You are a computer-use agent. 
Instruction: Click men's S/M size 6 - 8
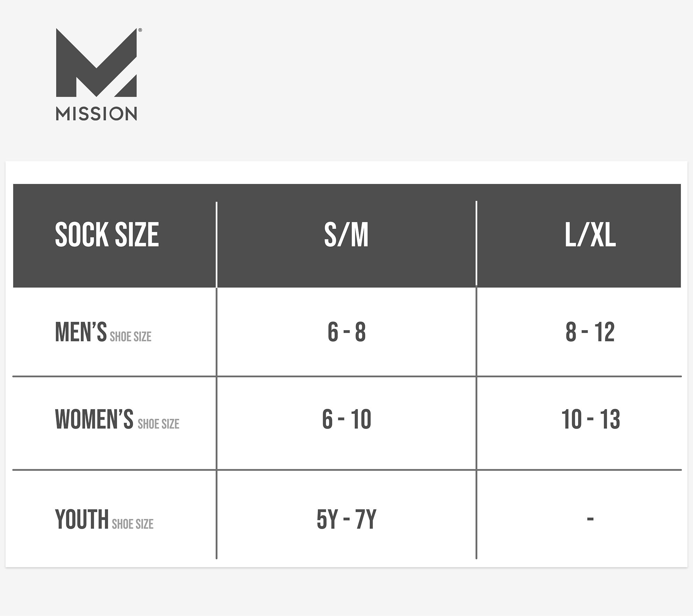346,332
